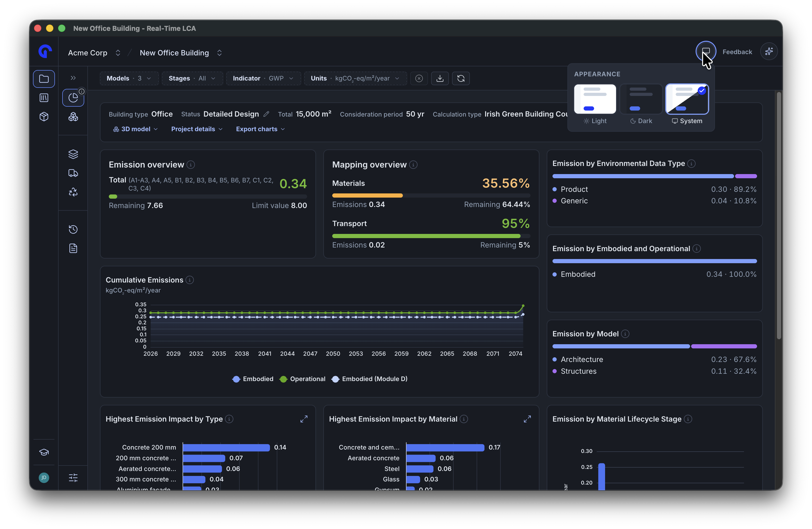Click the Emission overview total progress bar

208,197
